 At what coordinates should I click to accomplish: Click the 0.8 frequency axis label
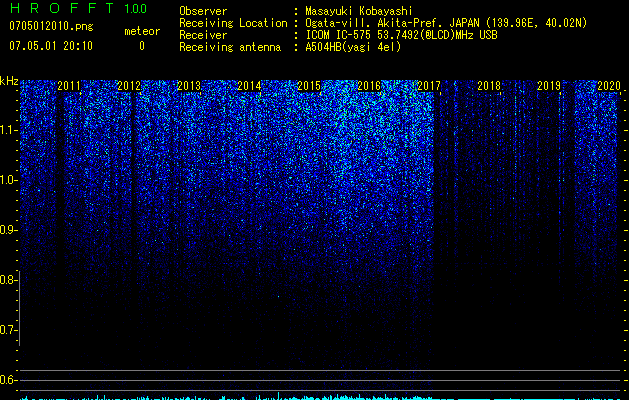[x=8, y=280]
